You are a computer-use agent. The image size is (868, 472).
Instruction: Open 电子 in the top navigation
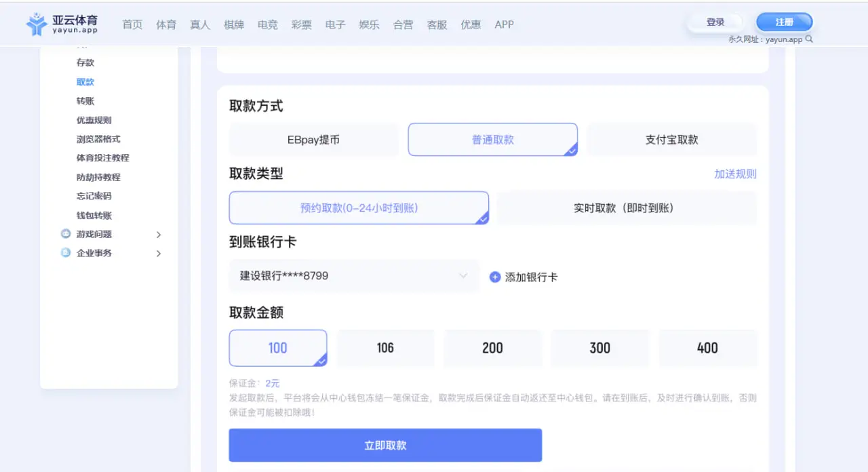coord(336,24)
